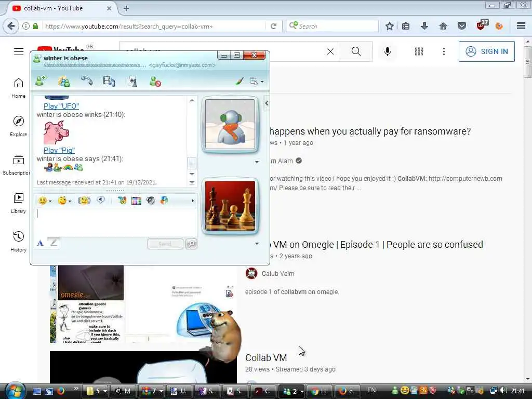Open YouTube Library in sidebar

19,203
